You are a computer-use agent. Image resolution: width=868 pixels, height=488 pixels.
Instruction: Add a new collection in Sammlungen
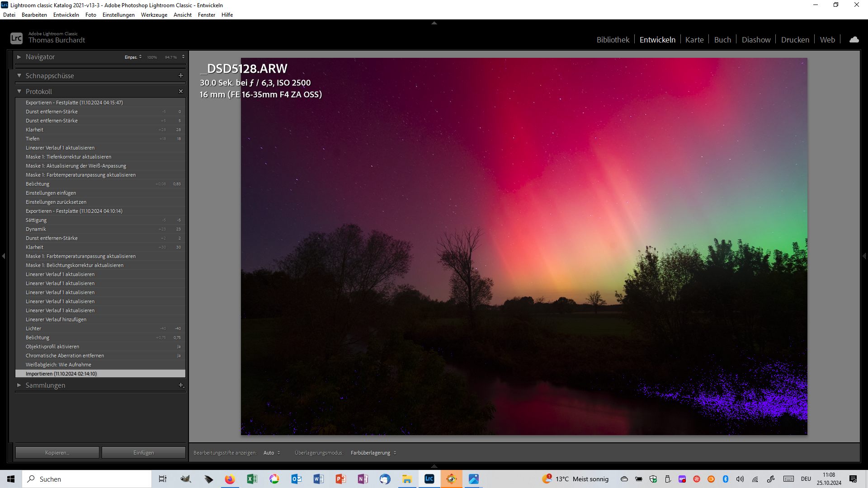coord(181,385)
